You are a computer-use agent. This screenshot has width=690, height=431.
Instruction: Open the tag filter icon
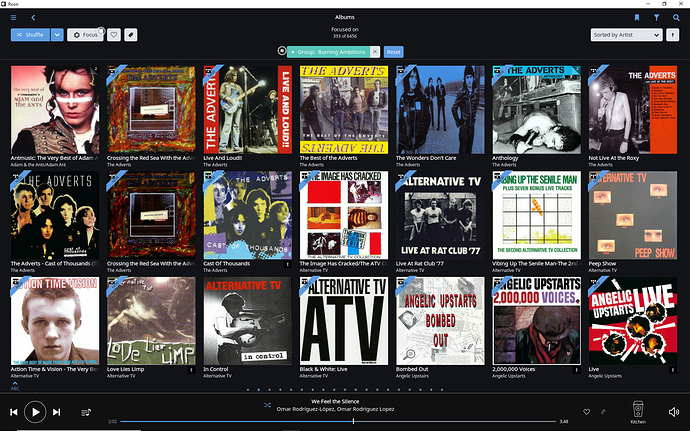click(131, 35)
